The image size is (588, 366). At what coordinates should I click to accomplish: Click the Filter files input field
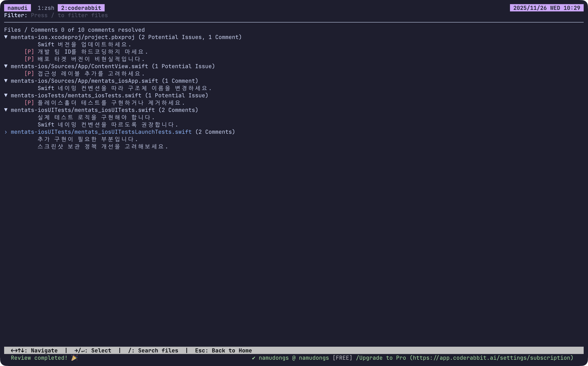(69, 15)
